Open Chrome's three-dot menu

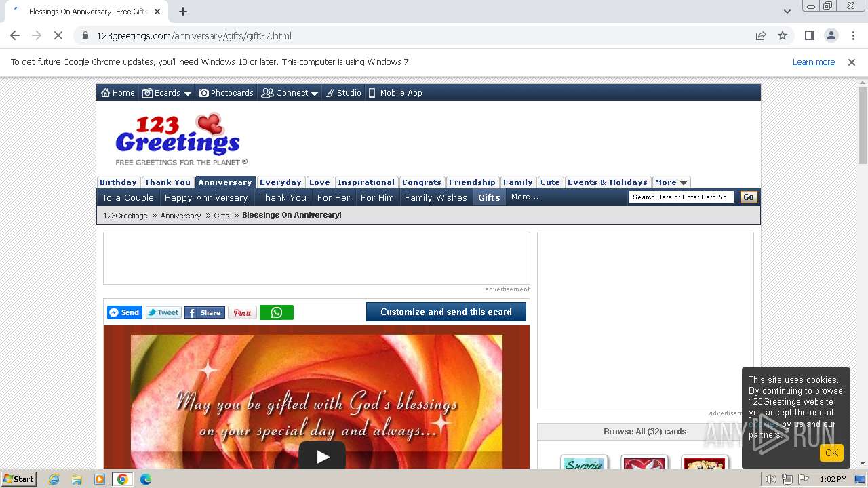pyautogui.click(x=852, y=35)
